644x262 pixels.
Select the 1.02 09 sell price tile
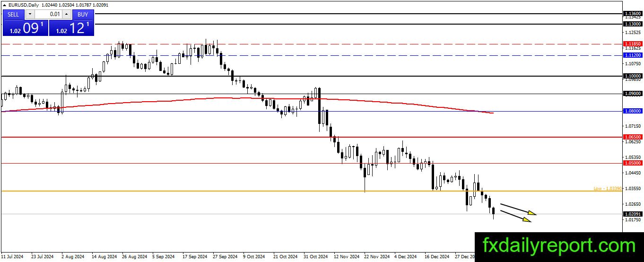click(x=25, y=27)
